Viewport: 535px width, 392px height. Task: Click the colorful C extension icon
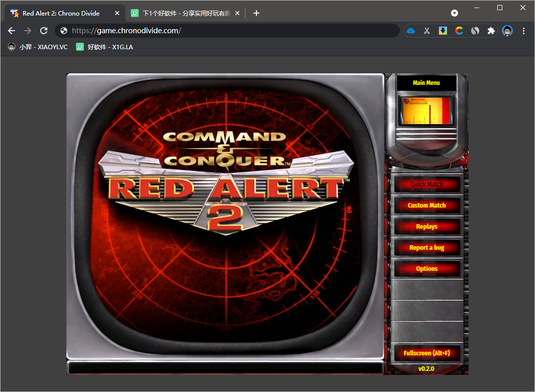459,31
